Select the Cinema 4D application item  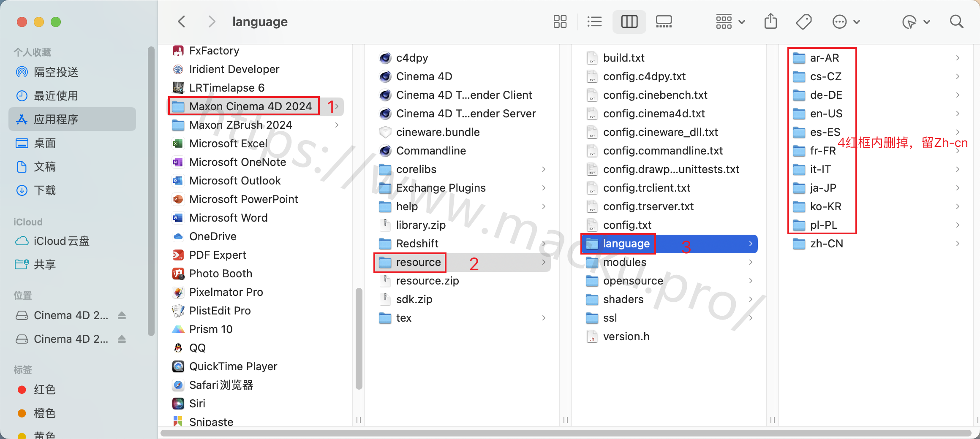tap(463, 76)
